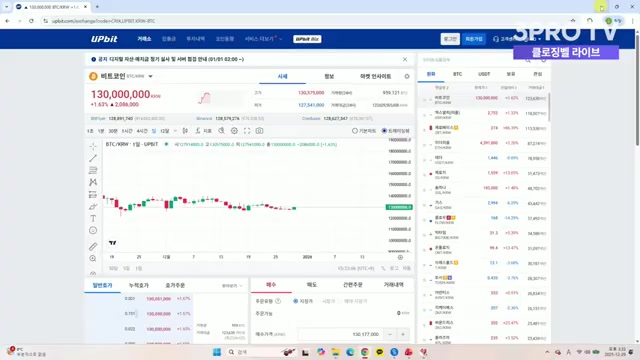Toggle the auto scale option below chart
Screen dimensions: 640x360
[407, 268]
